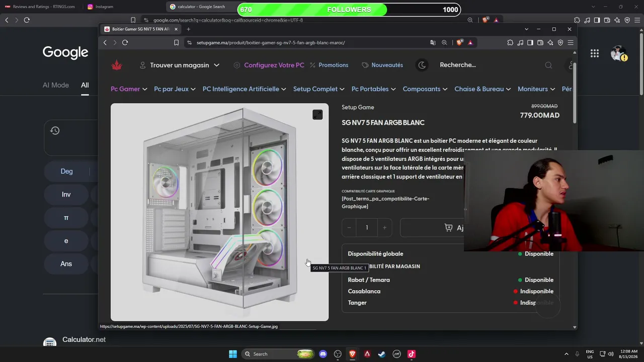Open Discord from the taskbar
This screenshot has height=362, width=644.
click(323, 354)
